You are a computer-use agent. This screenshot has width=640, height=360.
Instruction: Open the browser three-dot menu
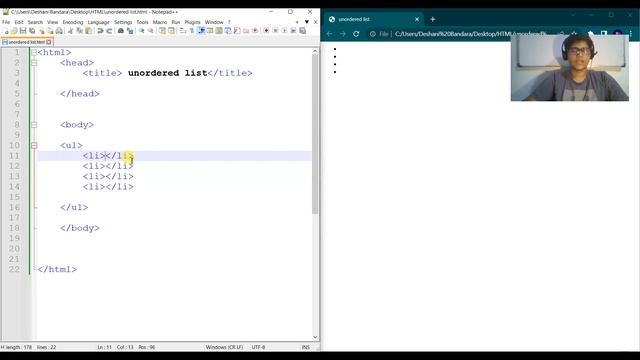coord(631,34)
